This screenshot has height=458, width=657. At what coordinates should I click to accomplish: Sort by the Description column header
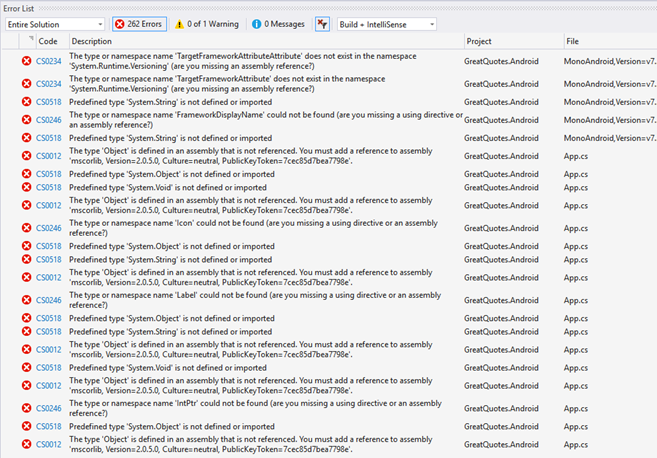[x=92, y=41]
